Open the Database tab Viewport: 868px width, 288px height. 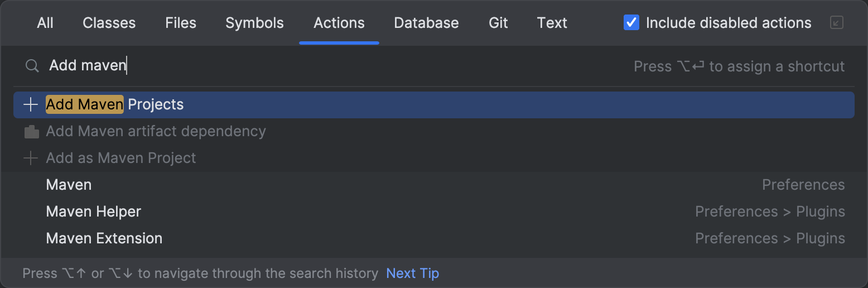pyautogui.click(x=426, y=23)
